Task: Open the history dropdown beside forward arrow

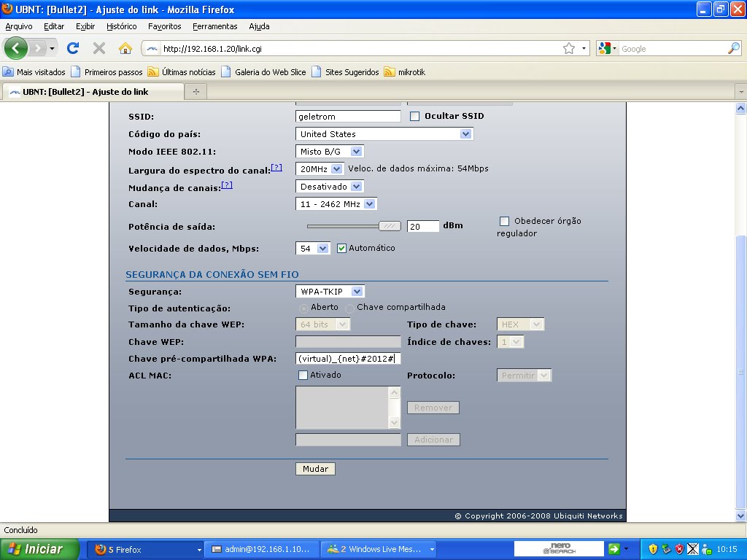Action: pos(52,48)
